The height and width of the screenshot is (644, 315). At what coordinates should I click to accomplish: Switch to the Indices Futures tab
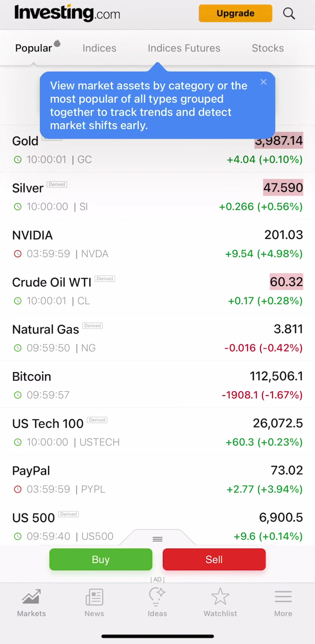(x=184, y=48)
